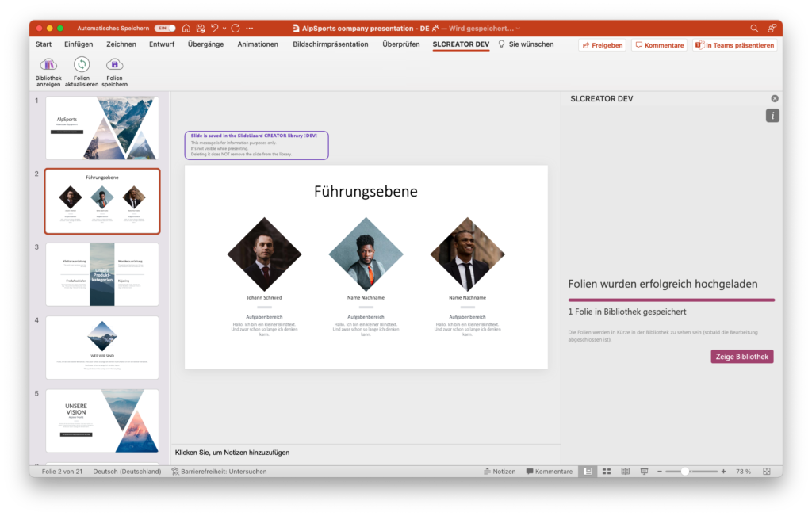Screen dimensions: 812x516
Task: Click the zoom in plus button
Action: [723, 472]
